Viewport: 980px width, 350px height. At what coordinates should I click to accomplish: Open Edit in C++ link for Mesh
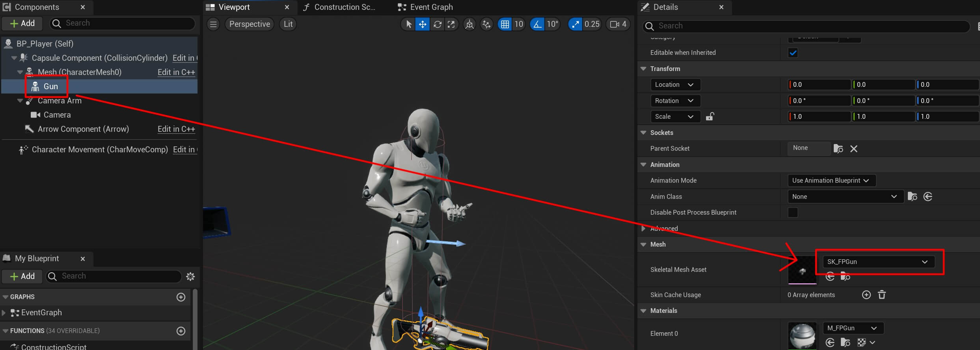pos(176,72)
